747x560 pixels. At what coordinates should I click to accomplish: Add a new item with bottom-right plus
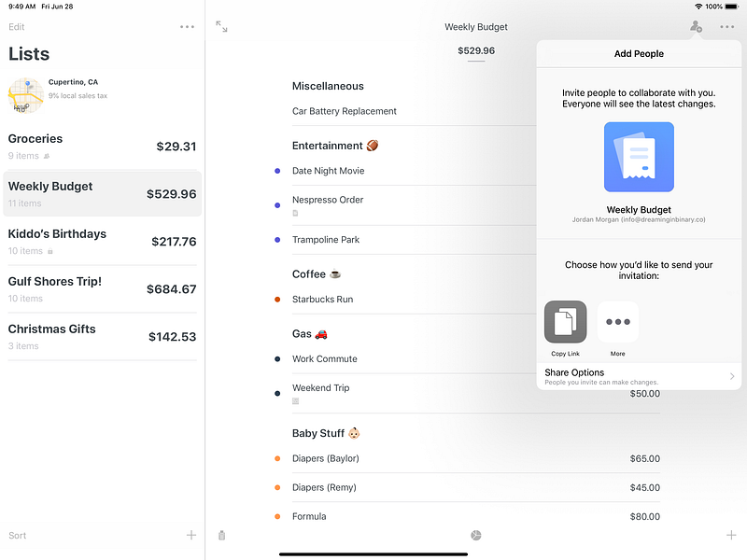click(731, 535)
